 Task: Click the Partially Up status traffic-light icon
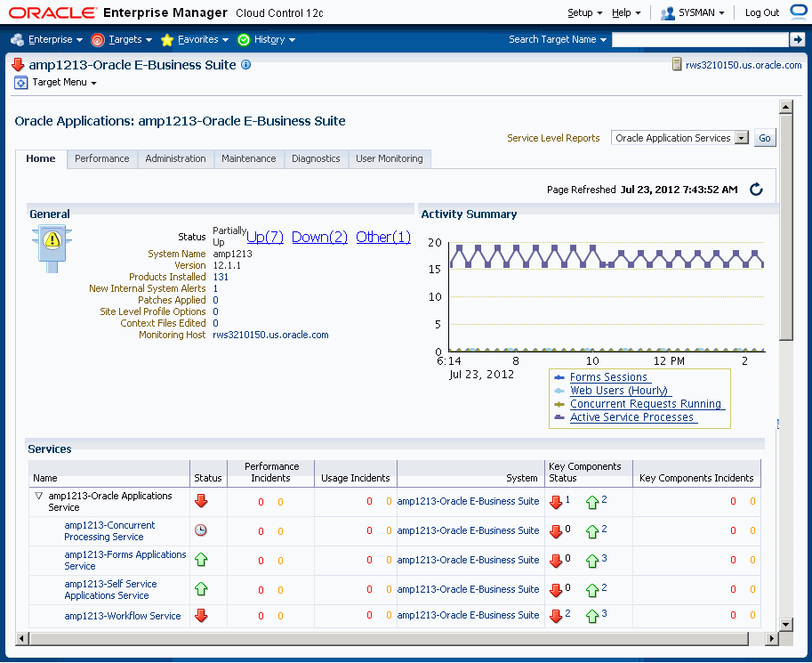(52, 247)
